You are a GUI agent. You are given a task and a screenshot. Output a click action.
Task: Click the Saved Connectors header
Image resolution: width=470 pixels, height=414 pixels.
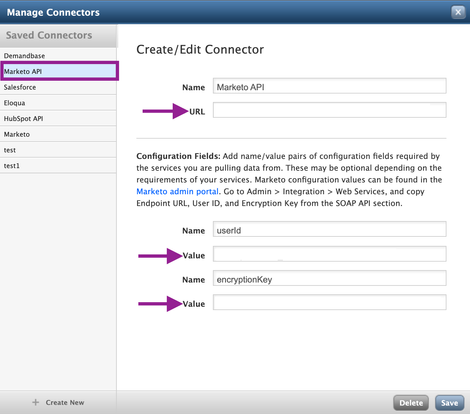(x=58, y=35)
